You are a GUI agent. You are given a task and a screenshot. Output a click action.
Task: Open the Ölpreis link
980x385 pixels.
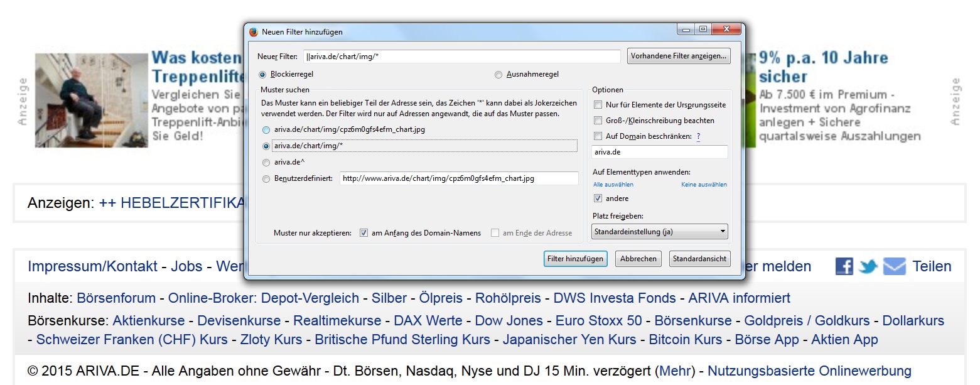point(441,298)
